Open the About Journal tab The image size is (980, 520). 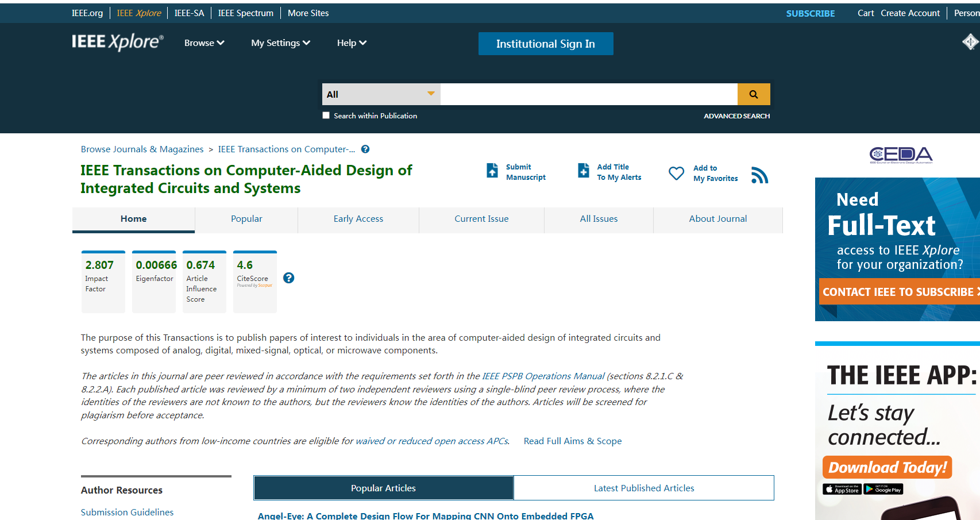[718, 219]
